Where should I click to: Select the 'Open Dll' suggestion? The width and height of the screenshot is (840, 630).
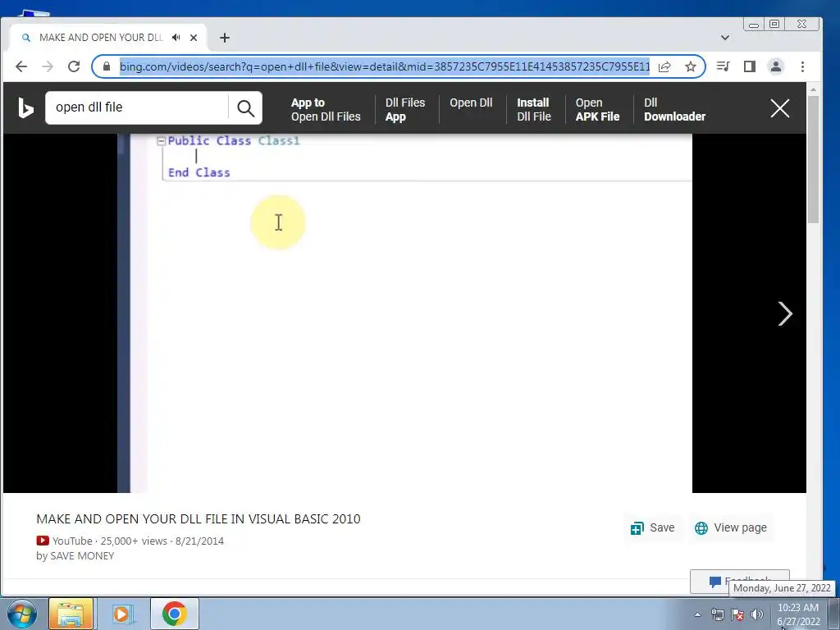point(471,103)
